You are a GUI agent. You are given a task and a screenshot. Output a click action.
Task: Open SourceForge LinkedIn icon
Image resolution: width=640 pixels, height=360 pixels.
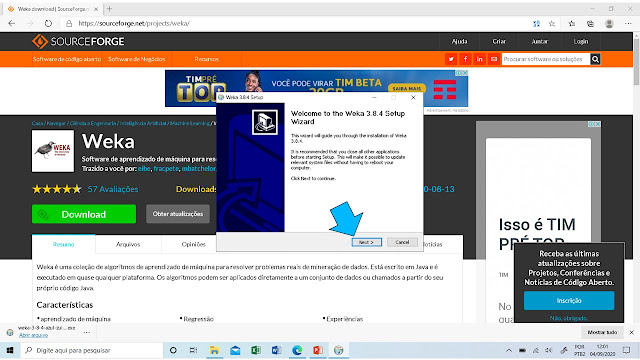[x=480, y=59]
